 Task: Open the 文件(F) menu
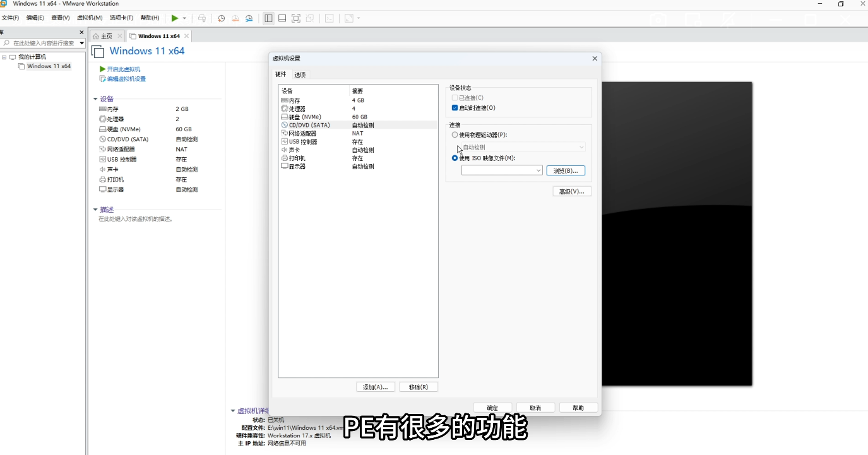[x=10, y=18]
